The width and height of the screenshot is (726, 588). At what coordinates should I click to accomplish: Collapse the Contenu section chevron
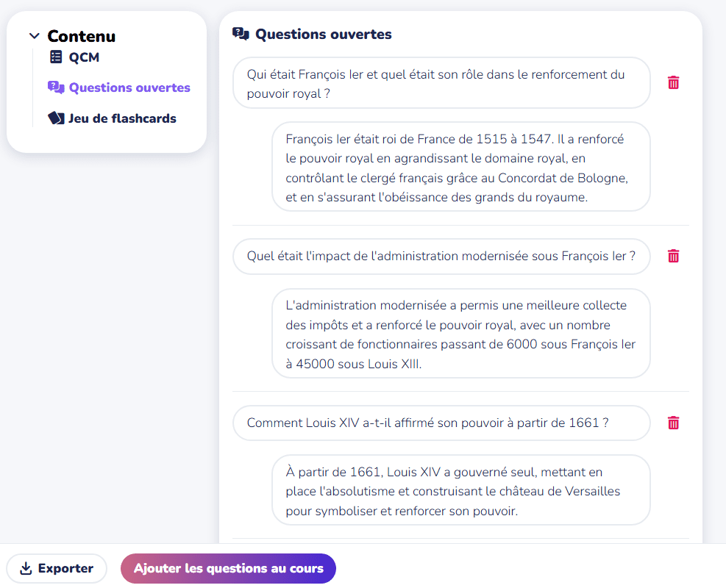pyautogui.click(x=34, y=36)
